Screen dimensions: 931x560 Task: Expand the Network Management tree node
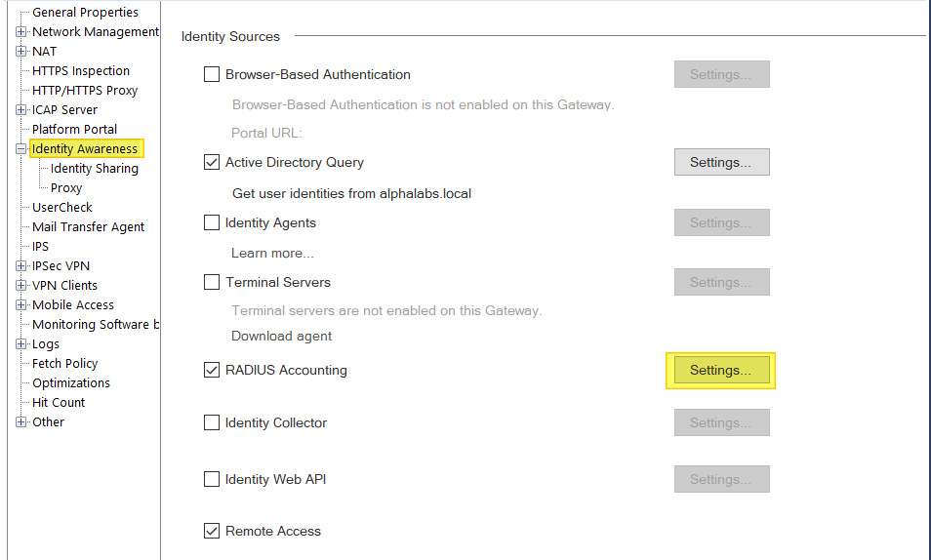21,32
